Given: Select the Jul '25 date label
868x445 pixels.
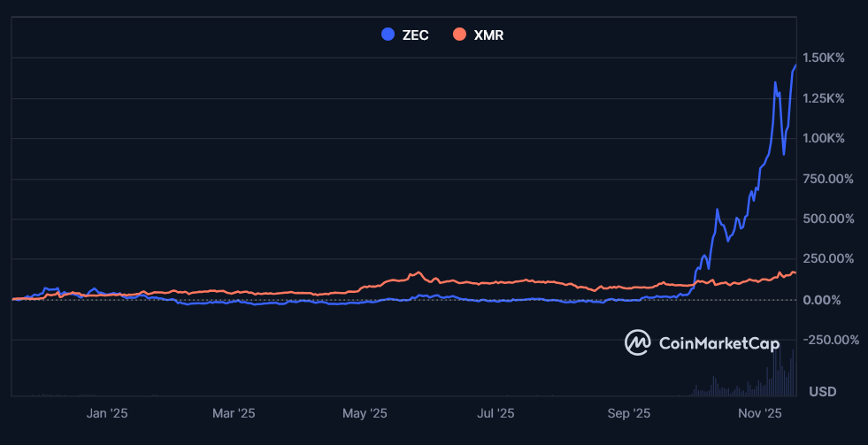Looking at the screenshot, I should (495, 413).
